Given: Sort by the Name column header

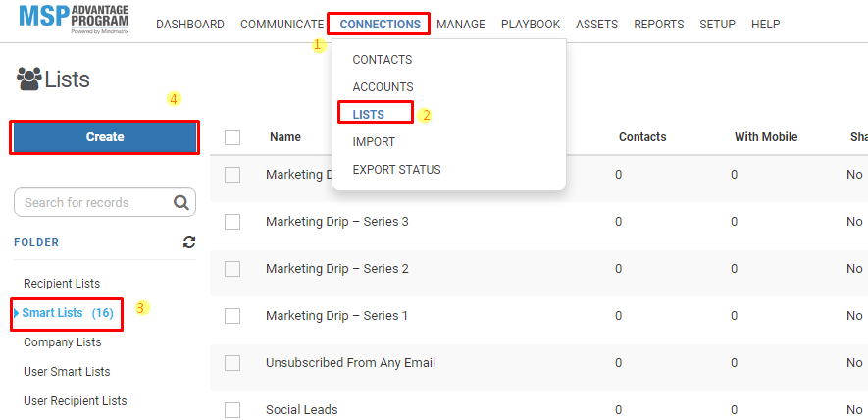Looking at the screenshot, I should (285, 136).
